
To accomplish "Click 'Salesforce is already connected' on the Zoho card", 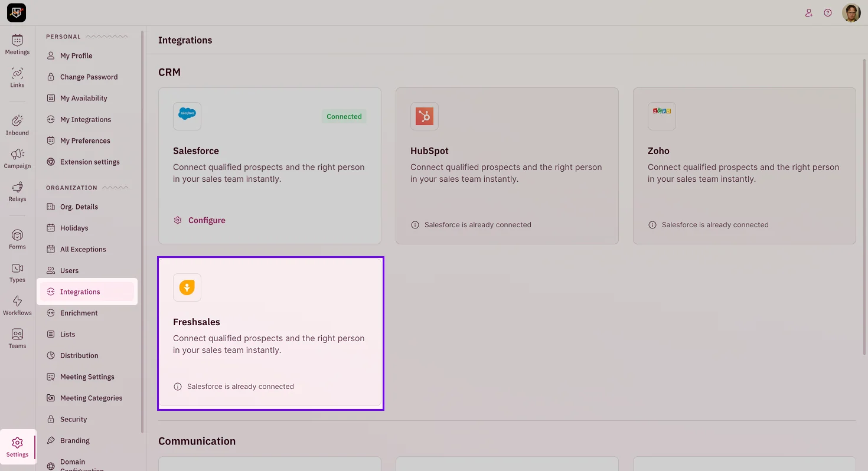I will click(715, 225).
